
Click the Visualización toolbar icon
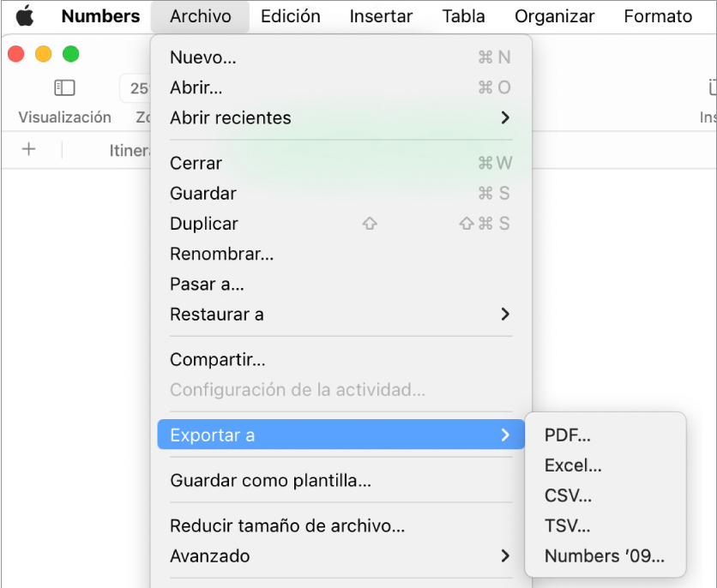pos(64,87)
